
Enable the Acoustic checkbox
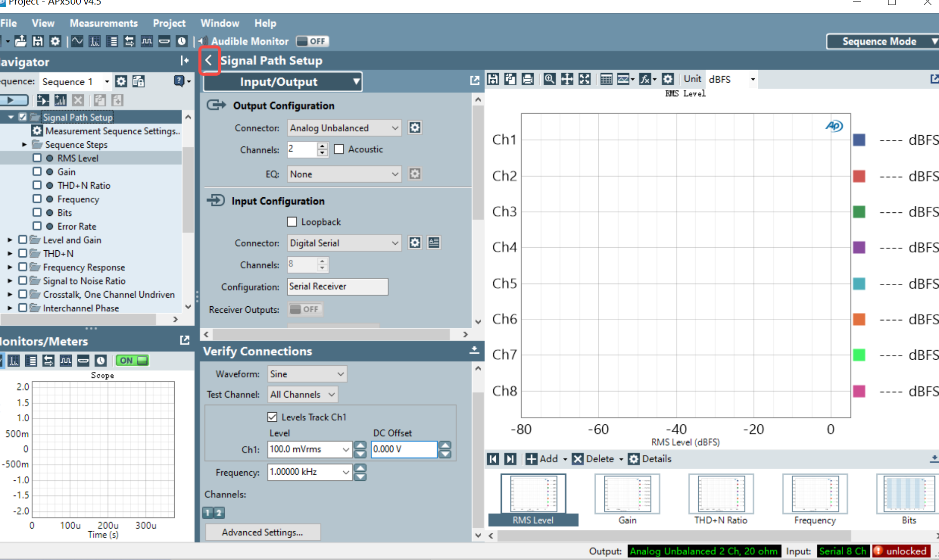click(x=339, y=149)
